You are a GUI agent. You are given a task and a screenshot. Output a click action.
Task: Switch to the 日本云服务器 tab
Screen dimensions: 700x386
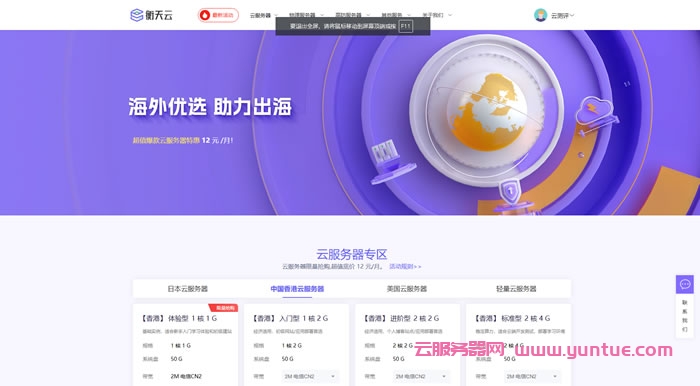tap(188, 289)
